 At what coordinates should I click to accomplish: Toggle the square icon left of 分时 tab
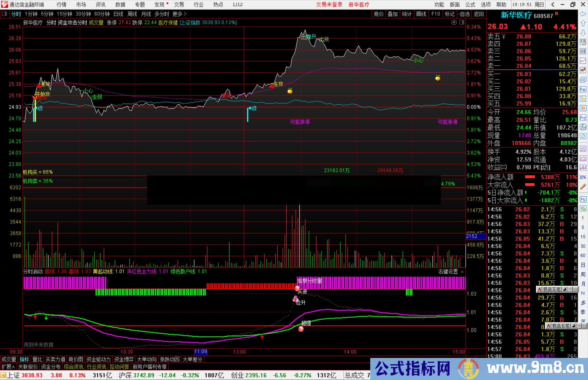[x=5, y=14]
